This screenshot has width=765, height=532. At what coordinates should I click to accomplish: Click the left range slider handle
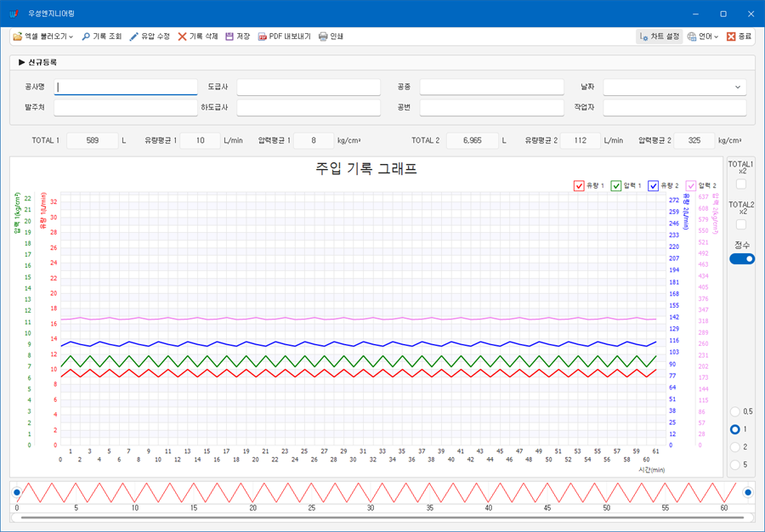click(x=17, y=493)
